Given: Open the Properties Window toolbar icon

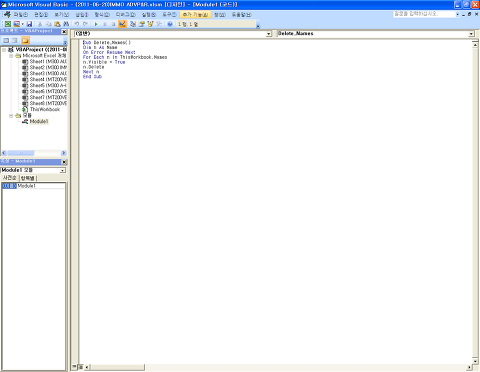Looking at the screenshot, I should [142, 24].
